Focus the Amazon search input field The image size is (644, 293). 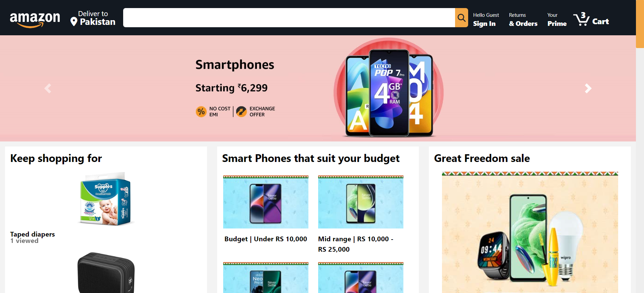pos(289,17)
